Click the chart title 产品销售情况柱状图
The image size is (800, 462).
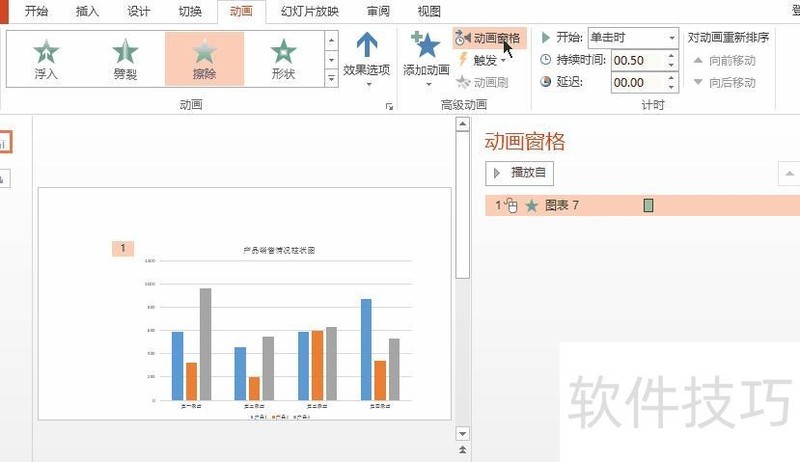pyautogui.click(x=279, y=250)
